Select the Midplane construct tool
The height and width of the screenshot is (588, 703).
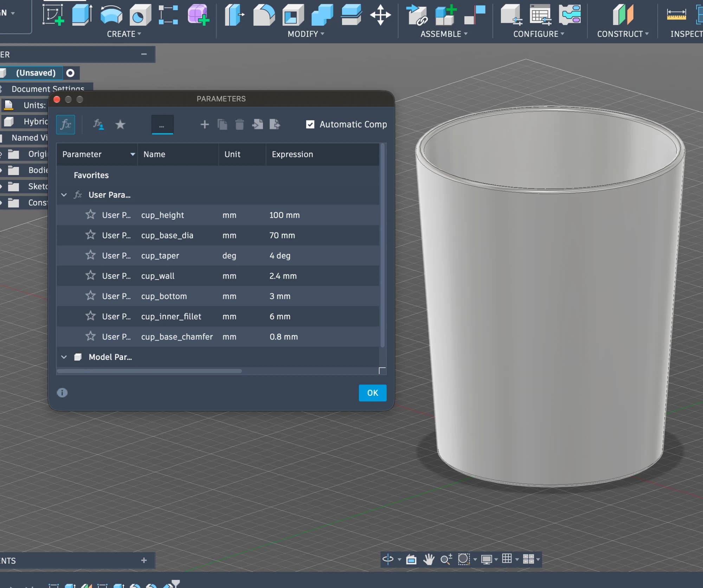(x=623, y=14)
